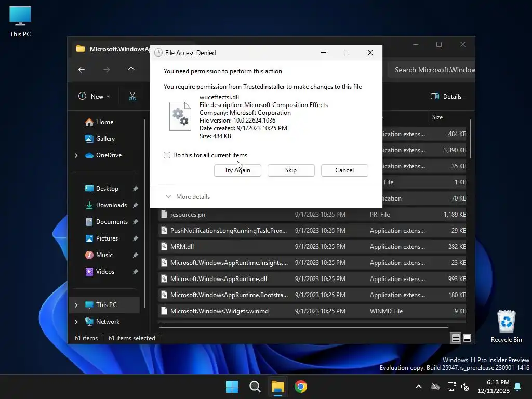The image size is (532, 399).
Task: Launch Google Chrome from the taskbar
Action: [301, 387]
